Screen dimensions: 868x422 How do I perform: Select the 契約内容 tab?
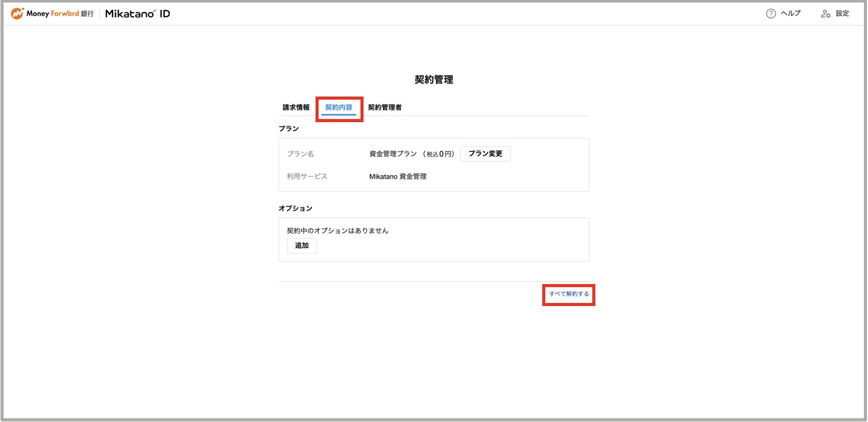click(x=339, y=107)
